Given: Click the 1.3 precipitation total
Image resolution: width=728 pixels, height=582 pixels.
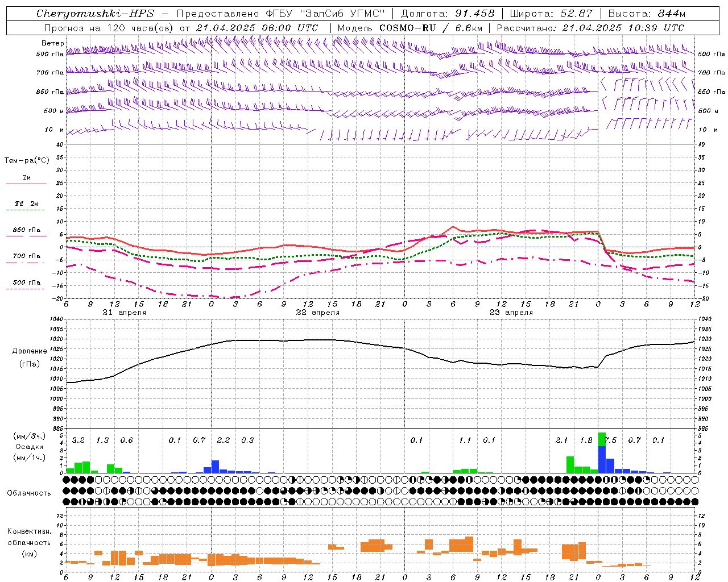Looking at the screenshot, I should (102, 440).
